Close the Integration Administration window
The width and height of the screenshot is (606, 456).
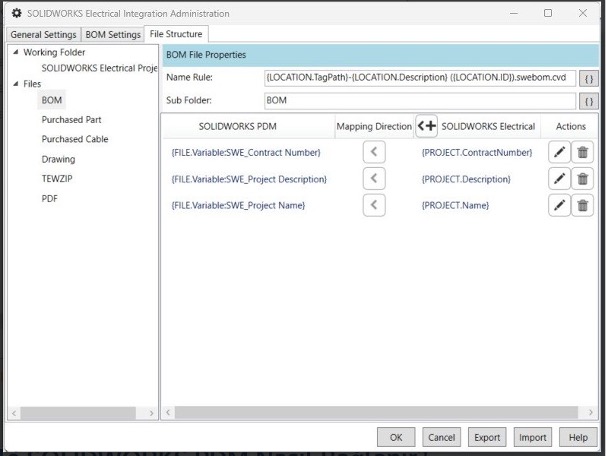[x=583, y=13]
